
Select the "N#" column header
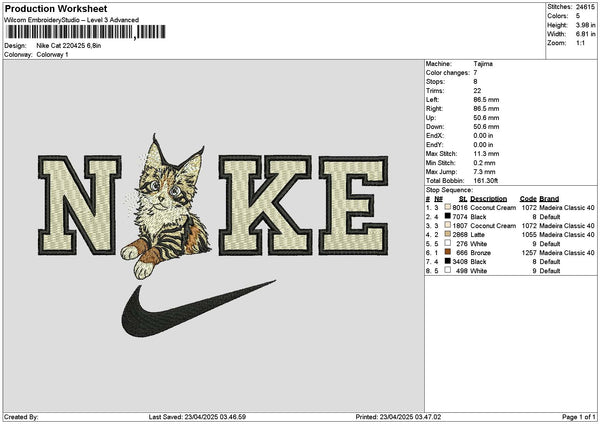point(439,199)
